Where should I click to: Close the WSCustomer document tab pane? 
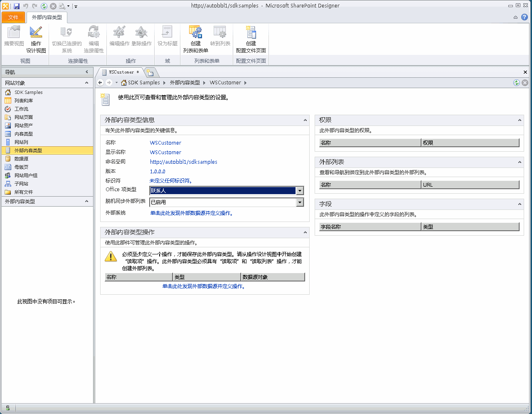click(x=525, y=72)
